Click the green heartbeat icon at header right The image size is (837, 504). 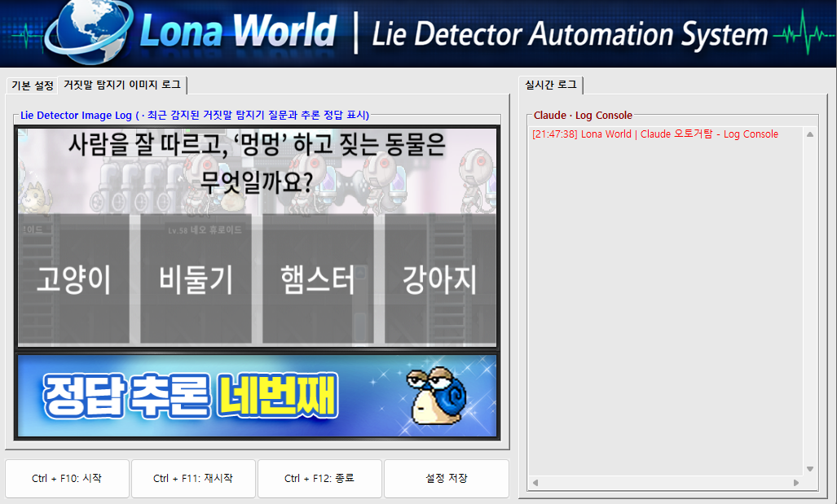(804, 33)
